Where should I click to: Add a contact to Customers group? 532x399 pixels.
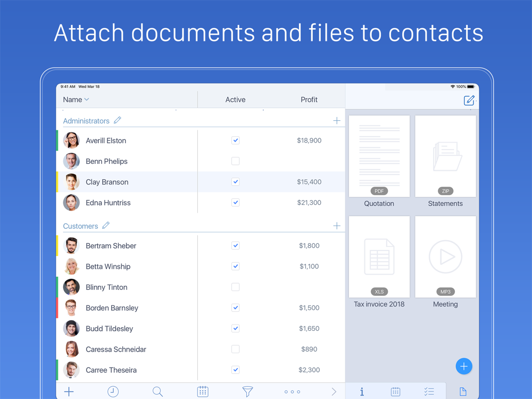coord(337,226)
